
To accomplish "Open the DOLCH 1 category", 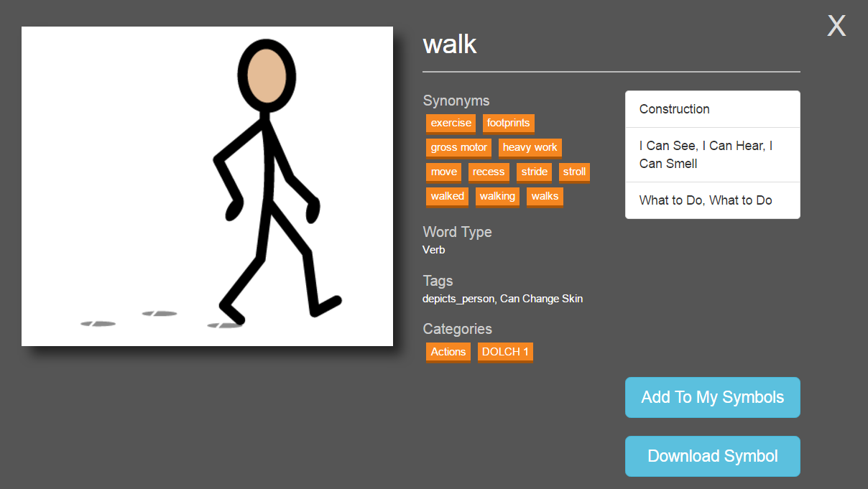I will [x=505, y=352].
